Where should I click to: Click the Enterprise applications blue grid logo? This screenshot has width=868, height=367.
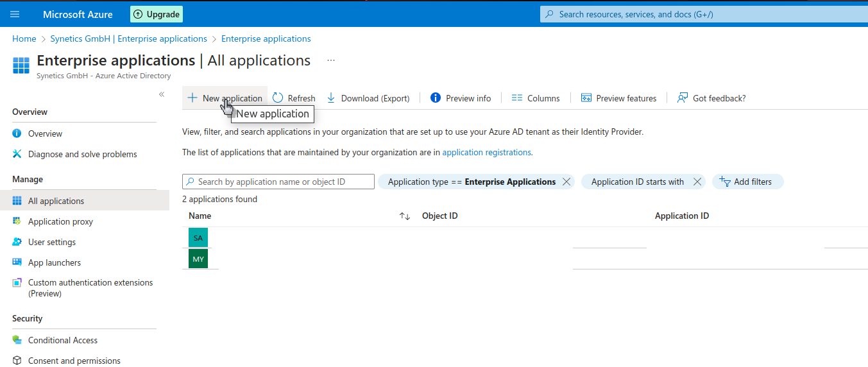tap(21, 65)
